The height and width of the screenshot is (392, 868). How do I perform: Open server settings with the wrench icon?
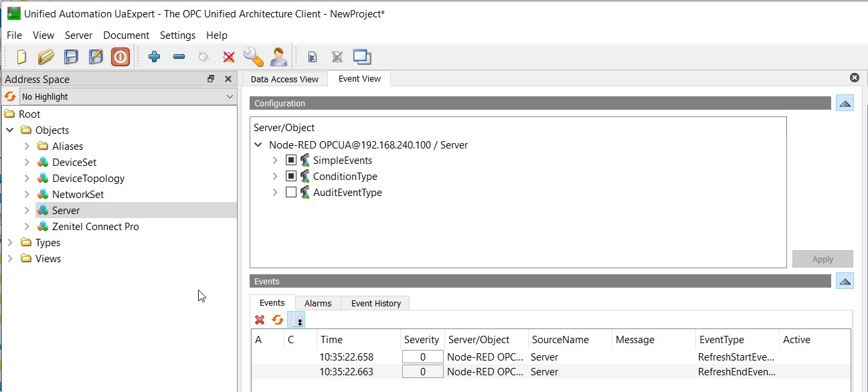coord(253,57)
